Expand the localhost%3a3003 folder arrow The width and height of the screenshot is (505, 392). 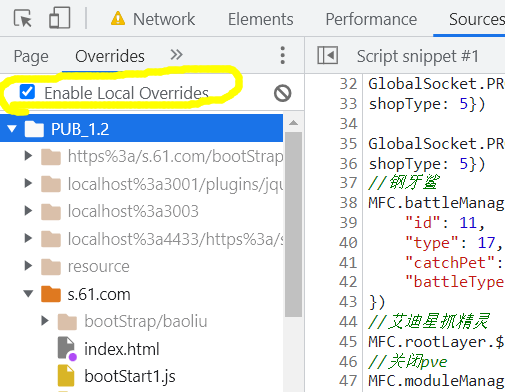pyautogui.click(x=29, y=211)
